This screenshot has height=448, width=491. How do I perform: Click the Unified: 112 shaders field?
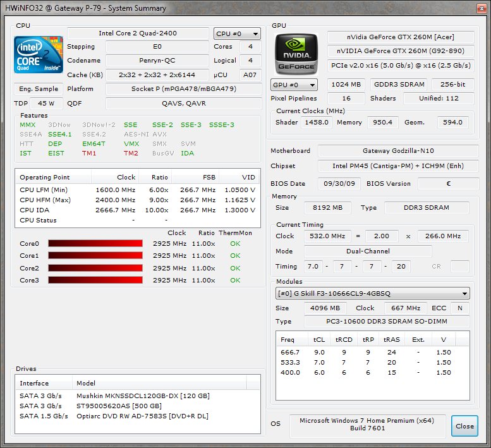(439, 99)
